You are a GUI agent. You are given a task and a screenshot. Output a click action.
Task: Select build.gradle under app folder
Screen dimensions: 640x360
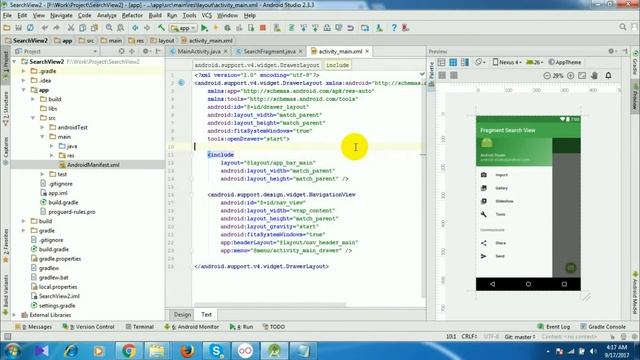(63, 202)
